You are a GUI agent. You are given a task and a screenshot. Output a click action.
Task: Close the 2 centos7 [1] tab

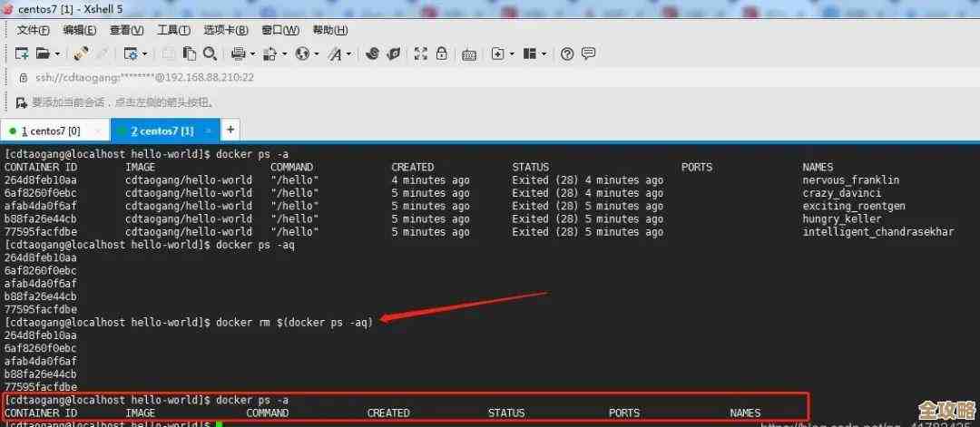pos(209,131)
